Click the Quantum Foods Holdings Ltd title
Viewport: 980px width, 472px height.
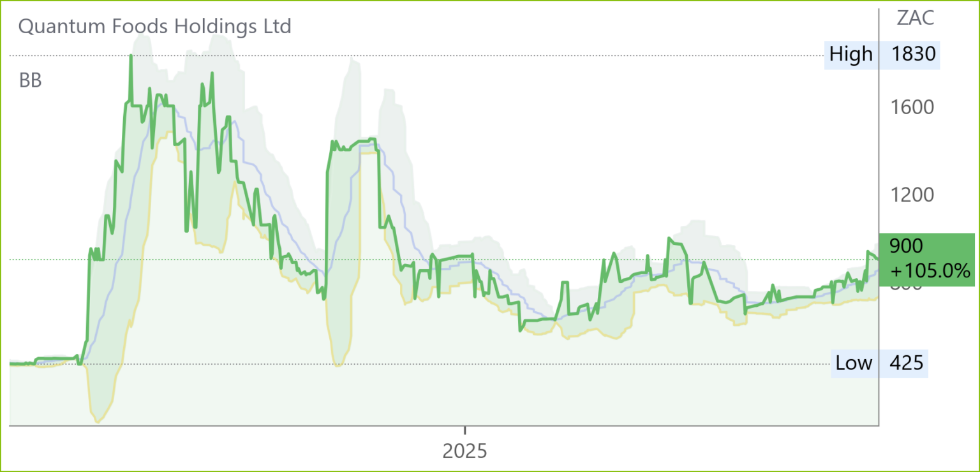point(155,26)
